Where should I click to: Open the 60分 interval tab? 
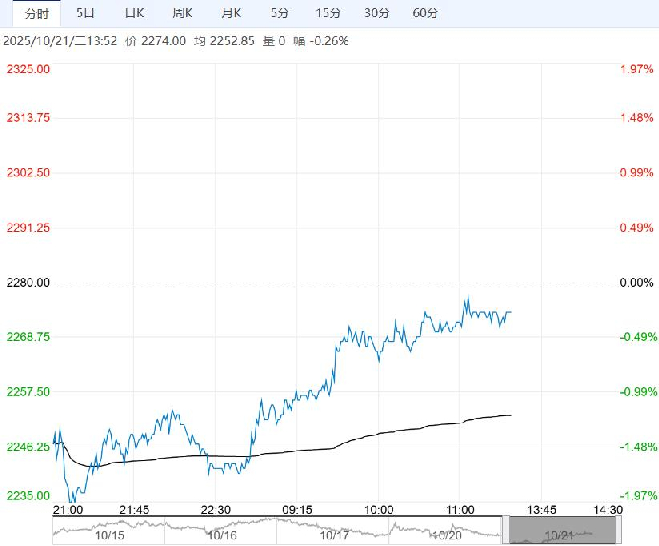425,13
